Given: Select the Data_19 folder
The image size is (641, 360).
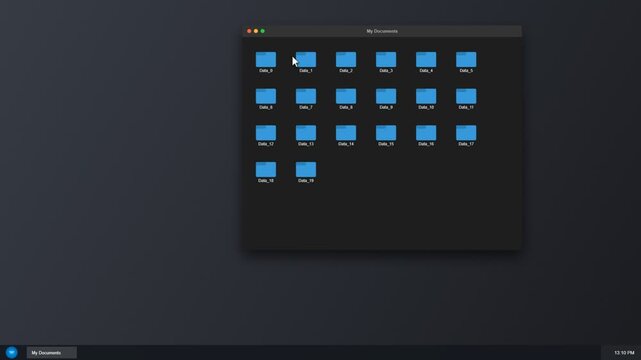Looking at the screenshot, I should (306, 170).
